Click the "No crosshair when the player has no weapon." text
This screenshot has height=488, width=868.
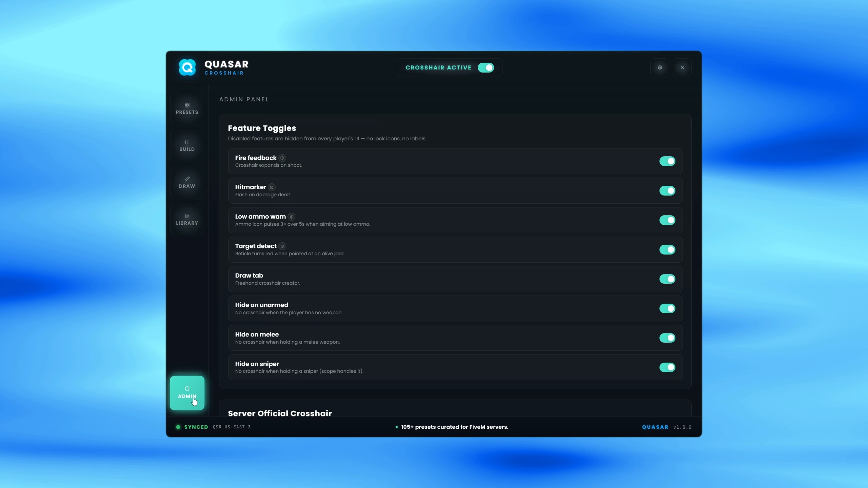pyautogui.click(x=289, y=313)
